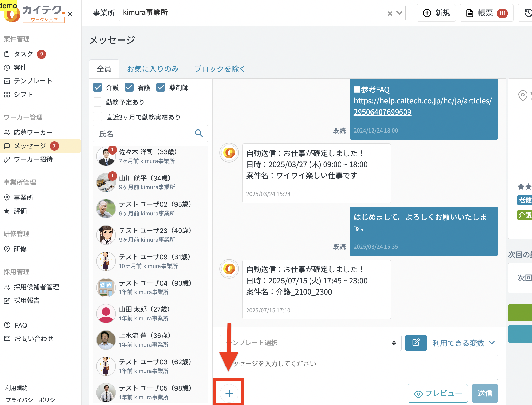Viewport: 532px width, 405px height.
Task: Clear the kimura事業所 selection with the x
Action: [x=390, y=13]
